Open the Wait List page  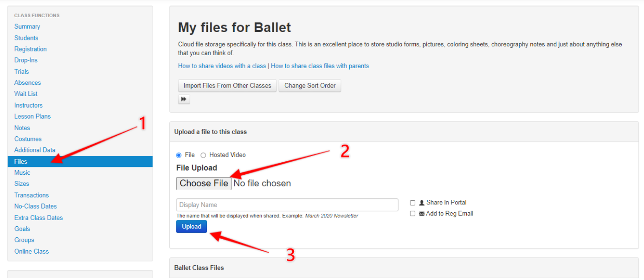pos(26,94)
